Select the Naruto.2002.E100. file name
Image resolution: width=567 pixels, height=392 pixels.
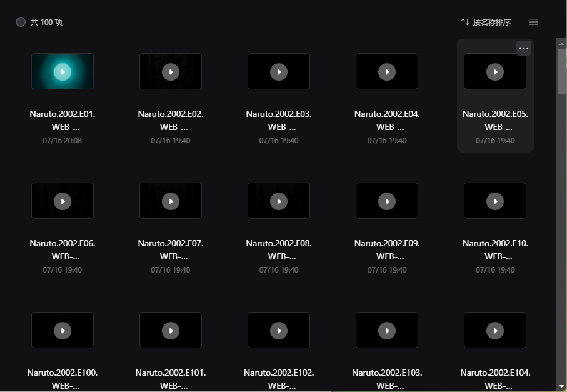point(63,379)
